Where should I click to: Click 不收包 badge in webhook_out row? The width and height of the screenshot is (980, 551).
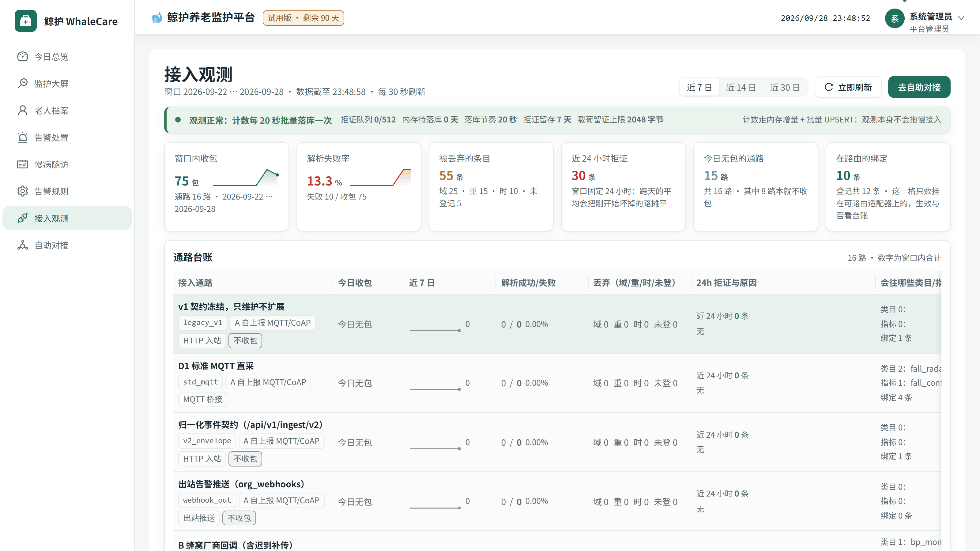coord(239,518)
